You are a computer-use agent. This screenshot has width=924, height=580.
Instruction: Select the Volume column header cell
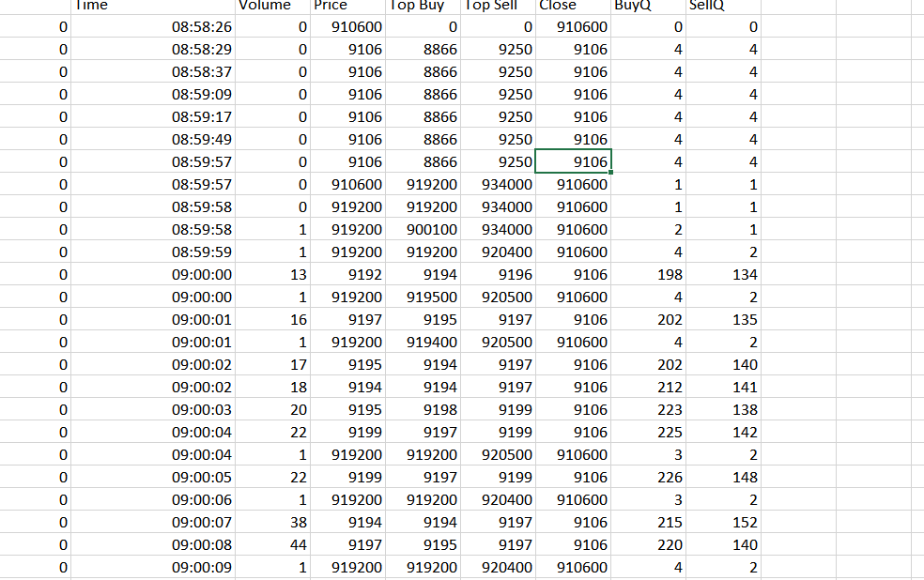pyautogui.click(x=272, y=6)
